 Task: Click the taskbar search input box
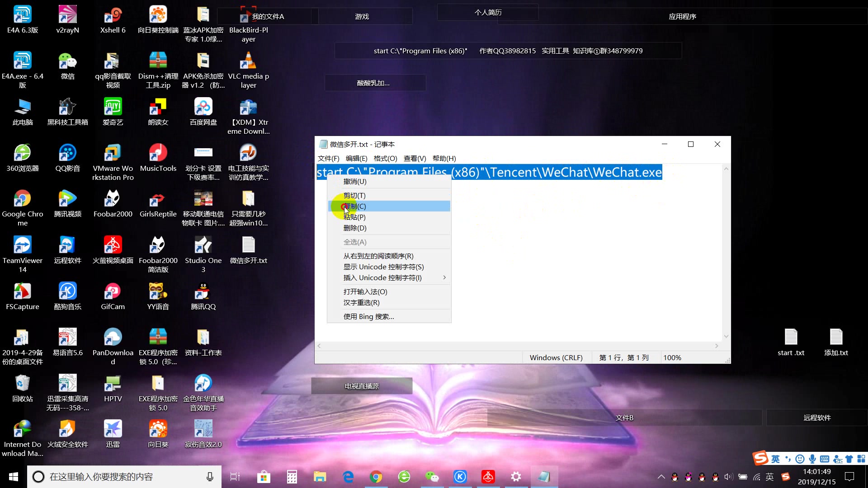point(124,477)
